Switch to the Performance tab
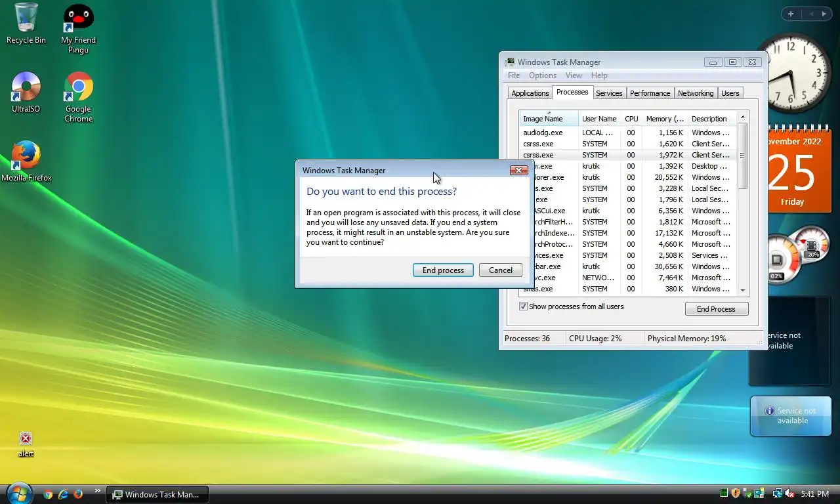The width and height of the screenshot is (840, 504). (x=650, y=93)
